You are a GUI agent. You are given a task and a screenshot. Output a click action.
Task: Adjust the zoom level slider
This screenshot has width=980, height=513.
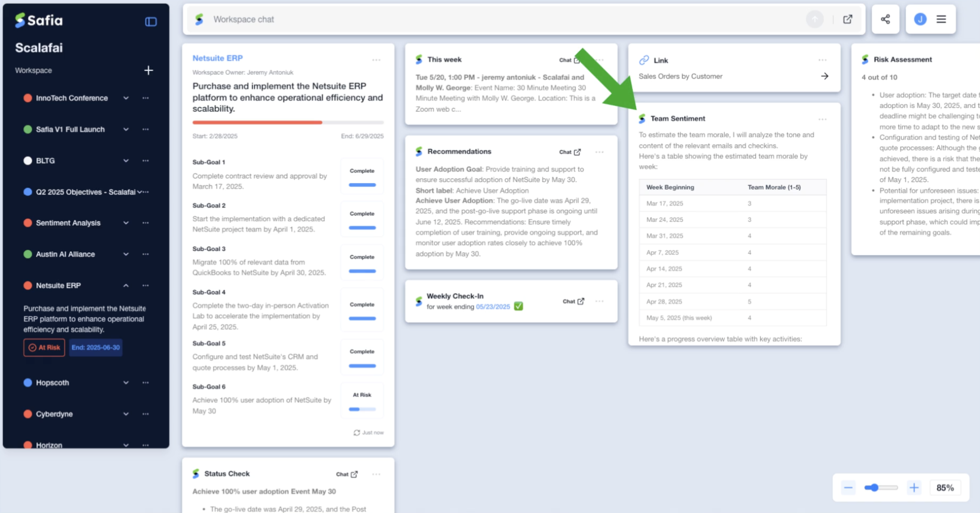pyautogui.click(x=881, y=488)
